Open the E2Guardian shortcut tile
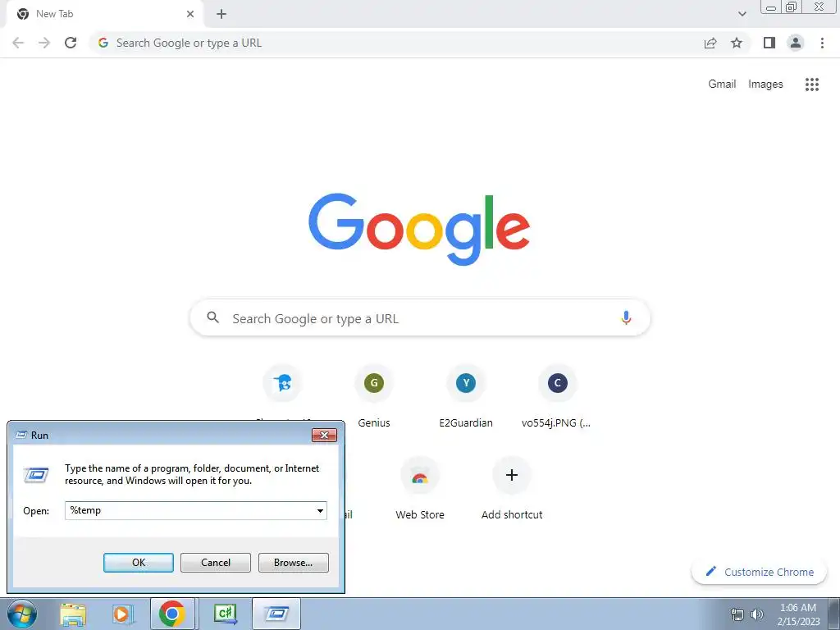This screenshot has width=840, height=630. click(466, 396)
